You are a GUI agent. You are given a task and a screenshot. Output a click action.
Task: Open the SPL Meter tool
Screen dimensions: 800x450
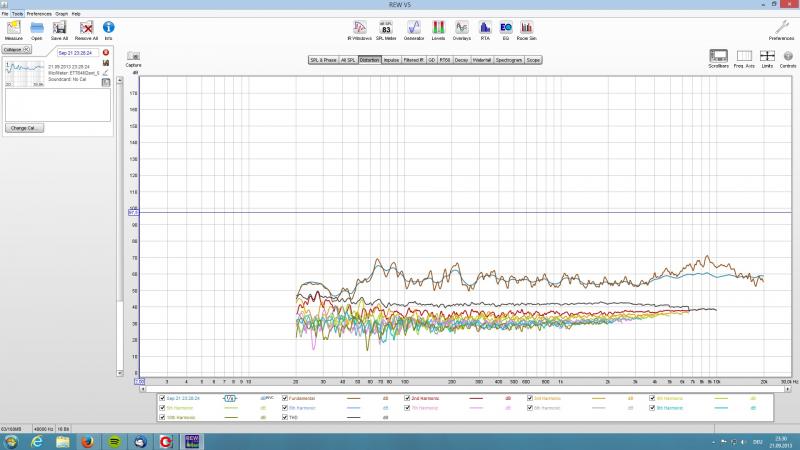click(386, 27)
